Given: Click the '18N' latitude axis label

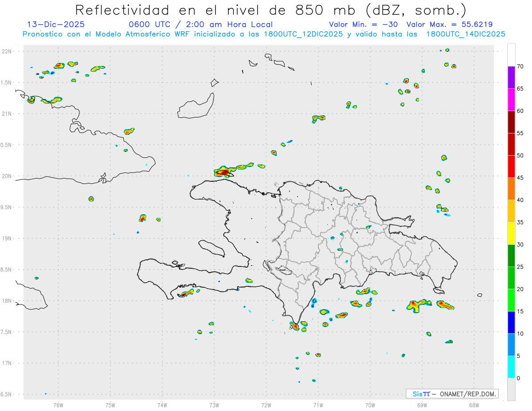Looking at the screenshot, I should coord(7,301).
